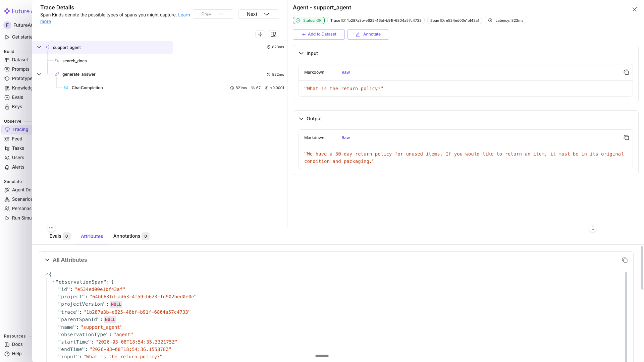Click the collapse-all spans icon in trace tree
Screen dimensions: 644x362
pos(260,34)
